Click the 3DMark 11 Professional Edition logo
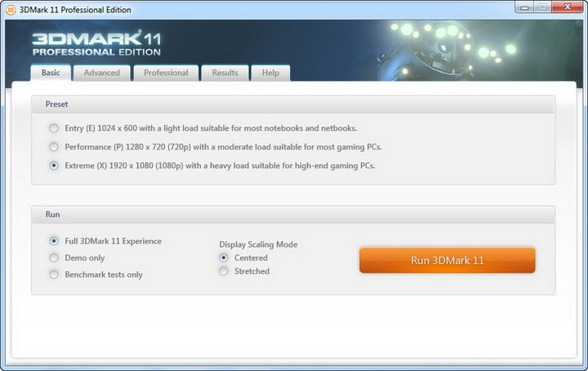The height and width of the screenshot is (371, 588). (96, 43)
